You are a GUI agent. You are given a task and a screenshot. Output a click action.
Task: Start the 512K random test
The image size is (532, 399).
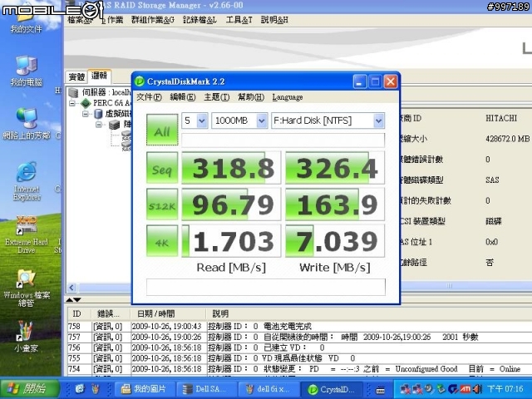point(162,204)
